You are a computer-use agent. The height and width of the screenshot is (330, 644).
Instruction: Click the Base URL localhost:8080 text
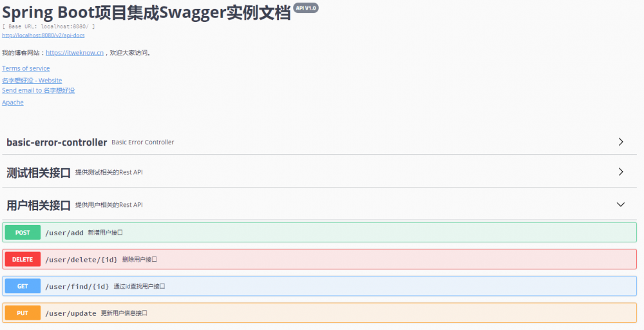tap(48, 26)
